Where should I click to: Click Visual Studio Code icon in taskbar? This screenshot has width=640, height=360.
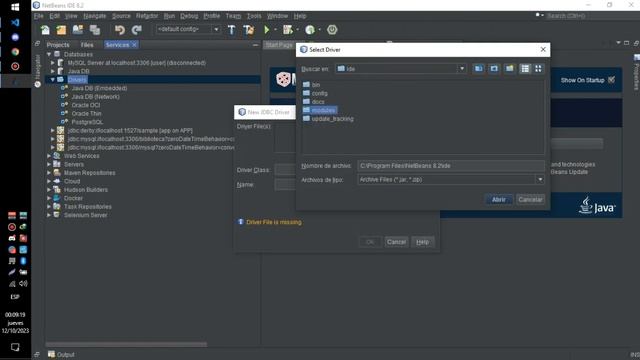tap(15, 22)
